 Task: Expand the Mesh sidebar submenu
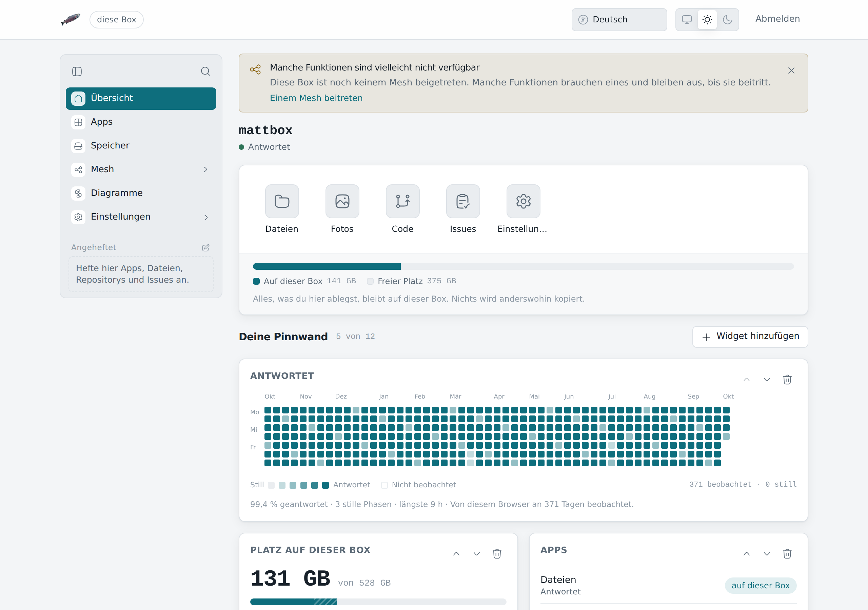point(206,170)
